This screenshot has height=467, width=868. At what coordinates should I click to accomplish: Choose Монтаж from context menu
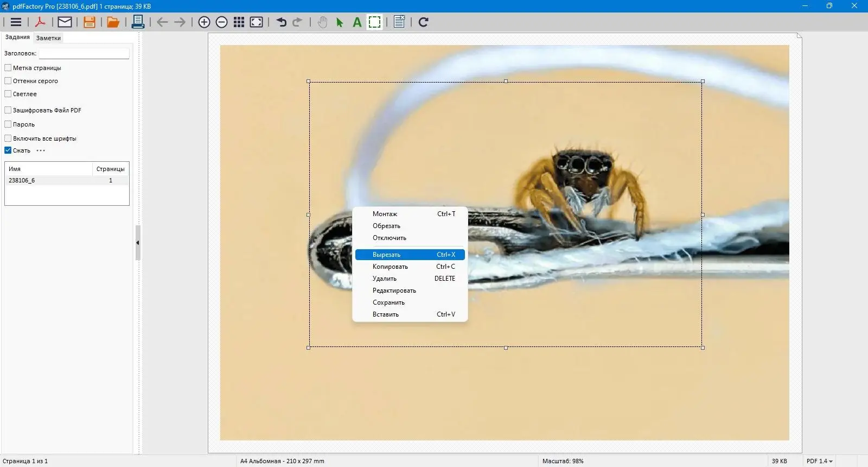(x=410, y=214)
